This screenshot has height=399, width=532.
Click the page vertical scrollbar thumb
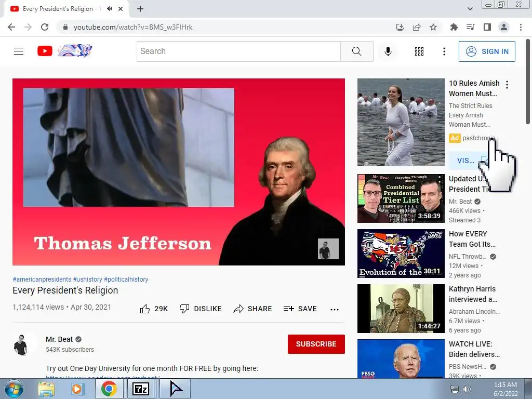point(528,82)
